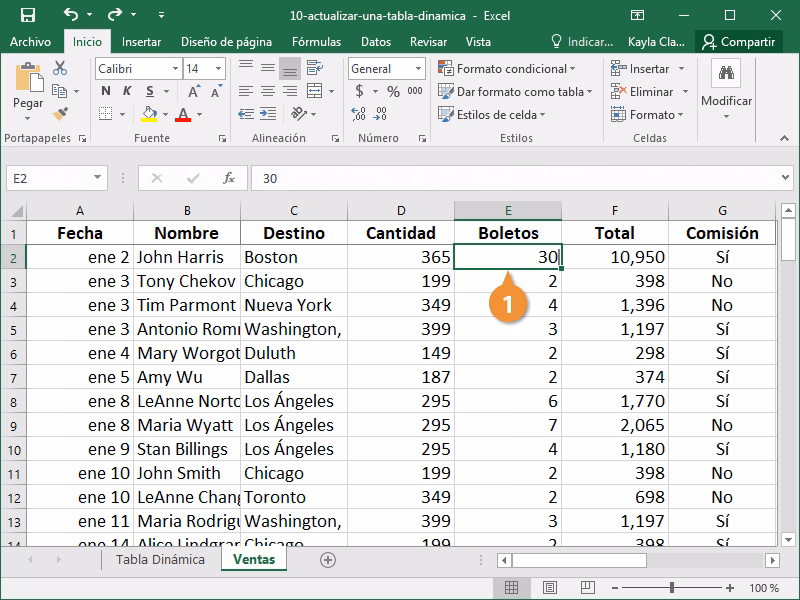Merge and center cells
The image size is (800, 600).
click(315, 91)
